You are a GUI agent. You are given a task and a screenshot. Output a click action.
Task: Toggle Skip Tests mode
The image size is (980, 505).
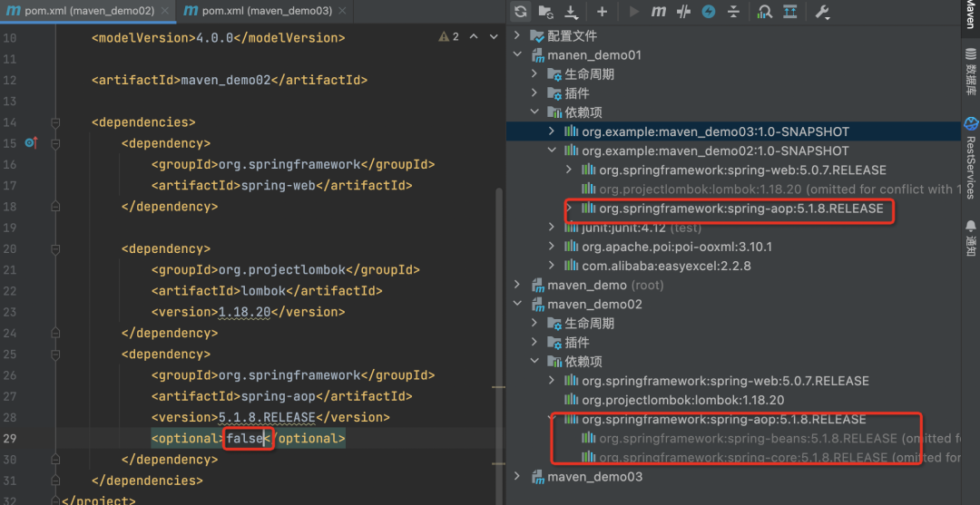pyautogui.click(x=708, y=11)
